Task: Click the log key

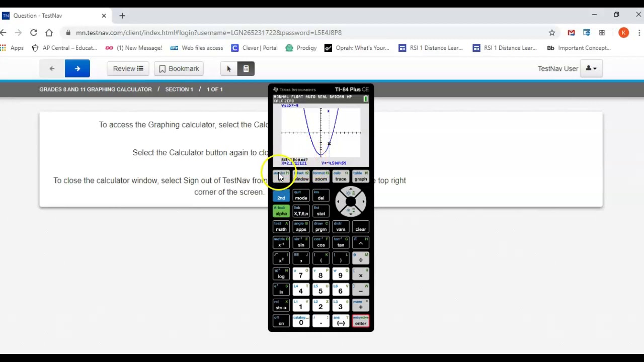Action: [281, 274]
